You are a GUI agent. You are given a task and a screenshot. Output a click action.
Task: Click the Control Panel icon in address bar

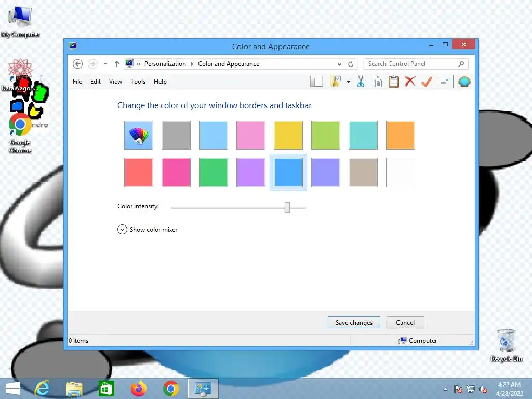tap(129, 63)
